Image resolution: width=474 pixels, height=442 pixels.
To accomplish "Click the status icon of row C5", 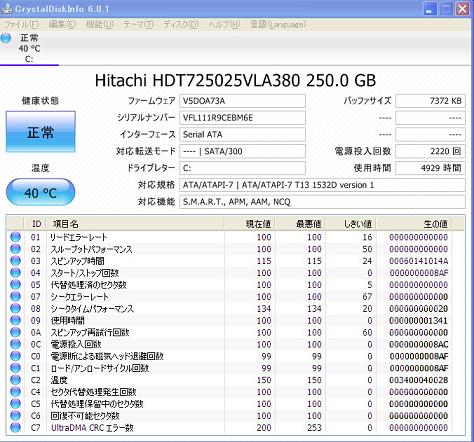I will point(15,404).
